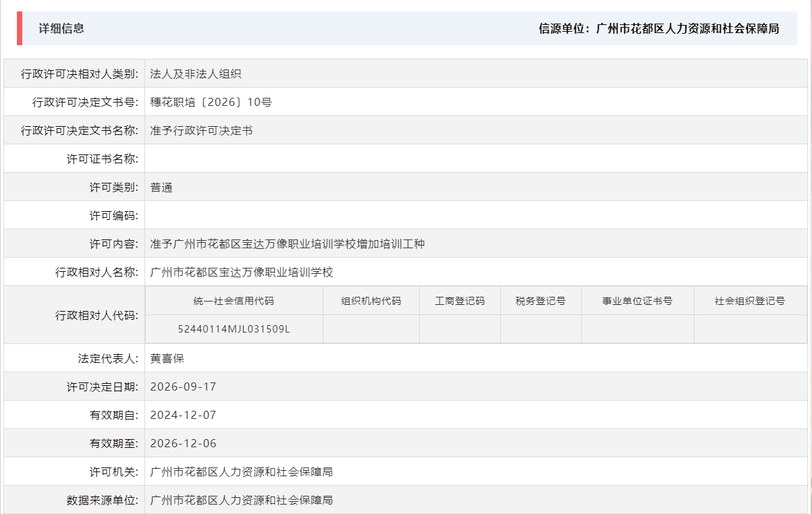Click the 统一社会信用代码 column header

[x=234, y=301]
